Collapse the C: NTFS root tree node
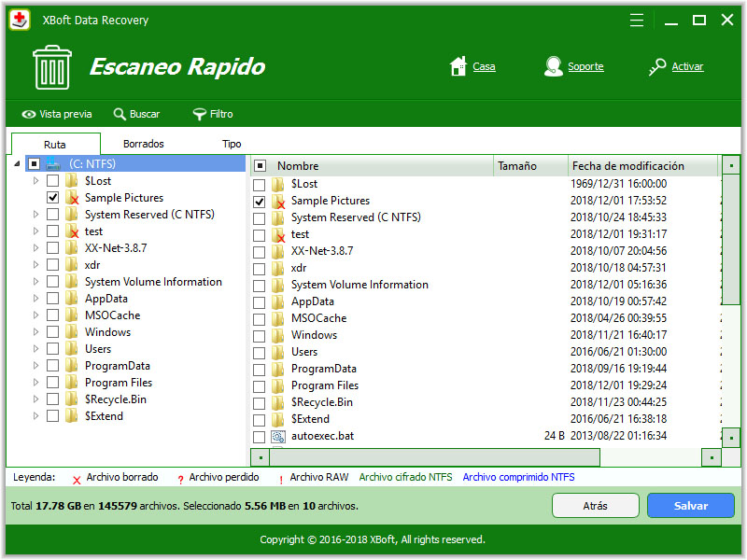Viewport: 747px width, 560px height. pos(17,164)
